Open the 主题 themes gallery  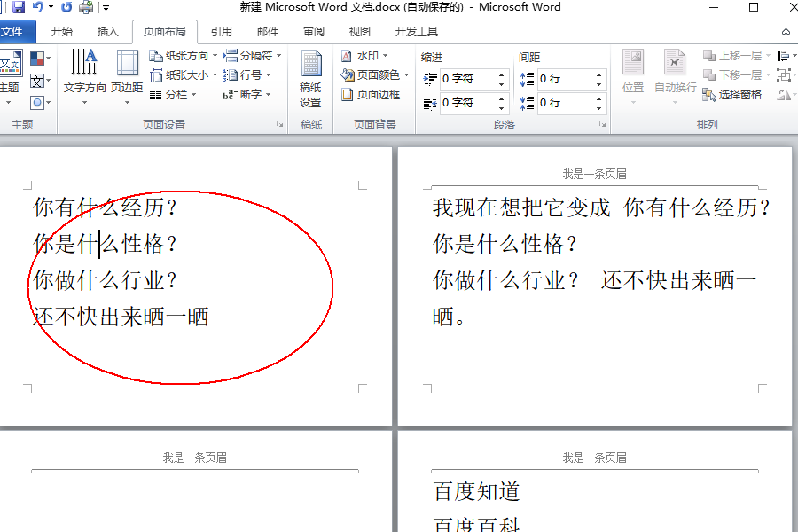tap(10, 76)
